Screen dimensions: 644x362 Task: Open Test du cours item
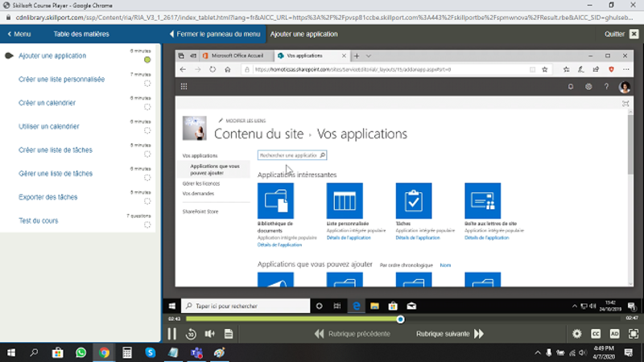coord(38,220)
